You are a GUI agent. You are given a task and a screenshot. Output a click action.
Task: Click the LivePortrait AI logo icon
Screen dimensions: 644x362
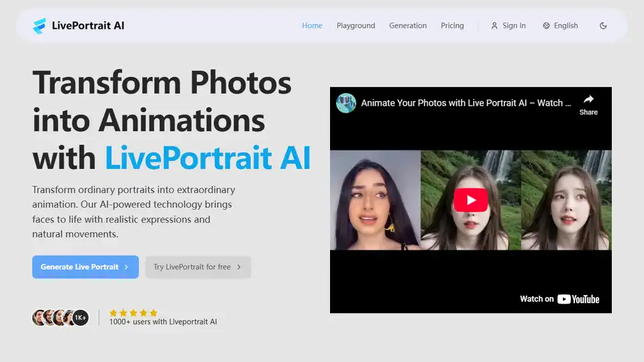click(40, 26)
